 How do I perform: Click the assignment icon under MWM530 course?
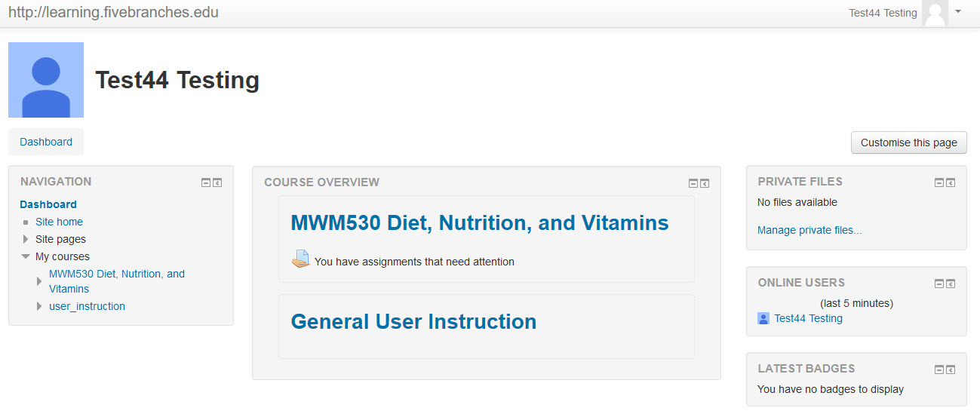tap(300, 259)
